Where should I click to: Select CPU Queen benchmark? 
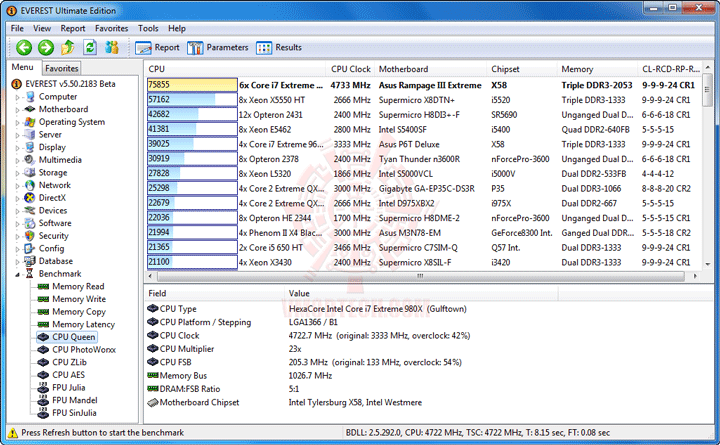[x=73, y=337]
